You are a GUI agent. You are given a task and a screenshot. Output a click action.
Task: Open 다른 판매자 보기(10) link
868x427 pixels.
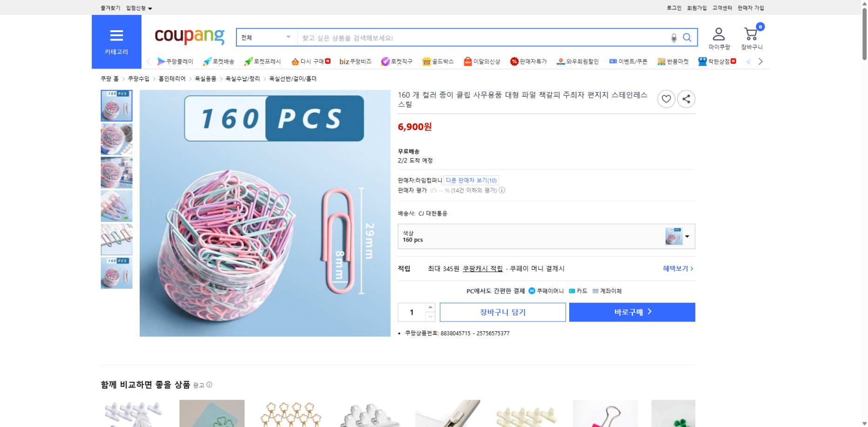tap(471, 180)
